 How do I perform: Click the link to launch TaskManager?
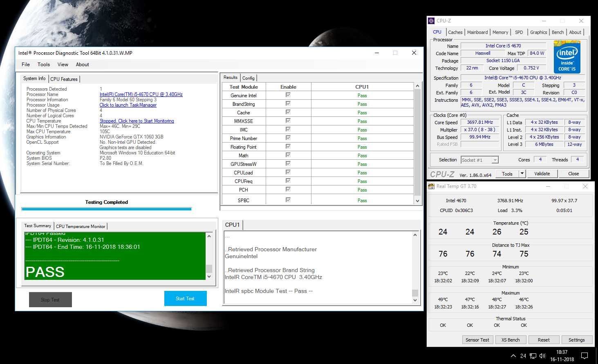[x=128, y=105]
